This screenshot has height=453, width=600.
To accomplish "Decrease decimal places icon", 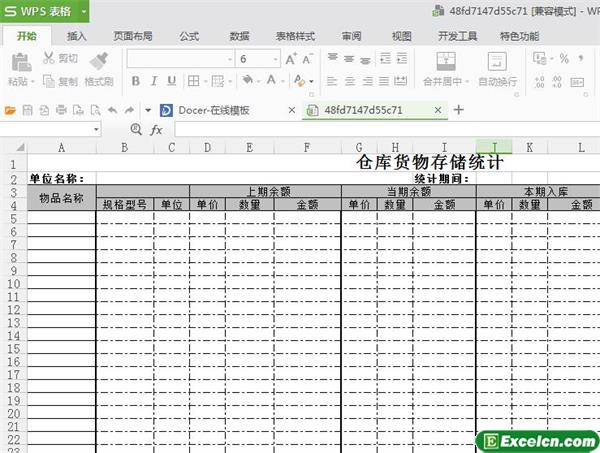I will tap(557, 82).
